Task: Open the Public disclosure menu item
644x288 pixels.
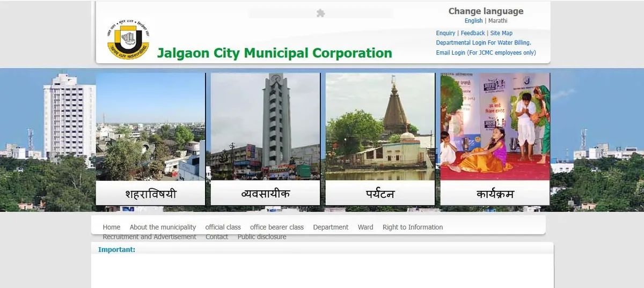Action: click(261, 237)
